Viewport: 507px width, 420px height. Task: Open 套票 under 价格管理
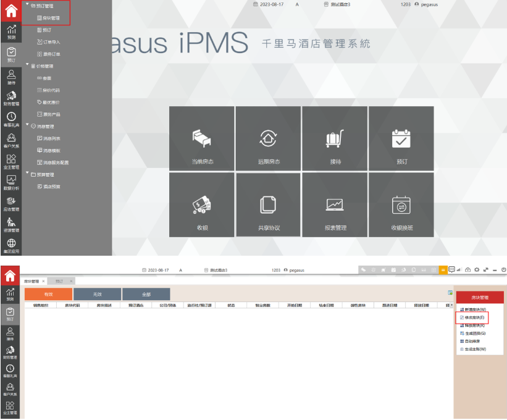44,78
